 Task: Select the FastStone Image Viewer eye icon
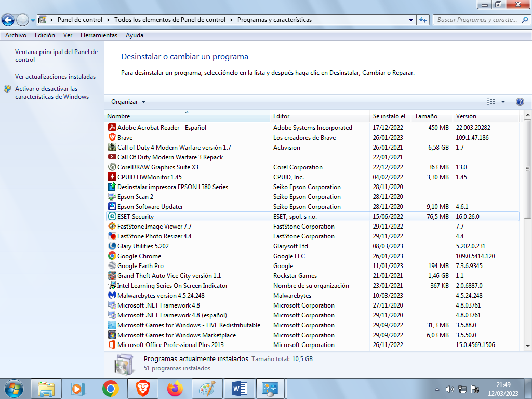112,226
